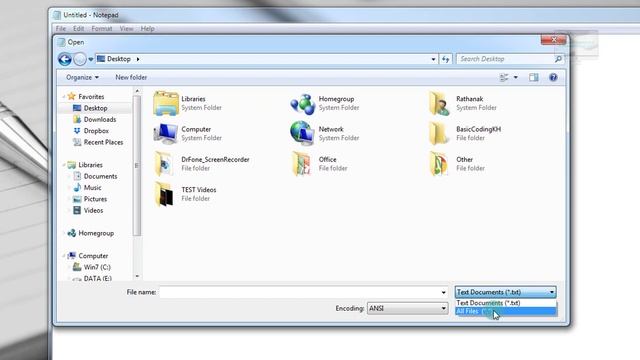Open Notepad Edit menu

click(x=78, y=29)
